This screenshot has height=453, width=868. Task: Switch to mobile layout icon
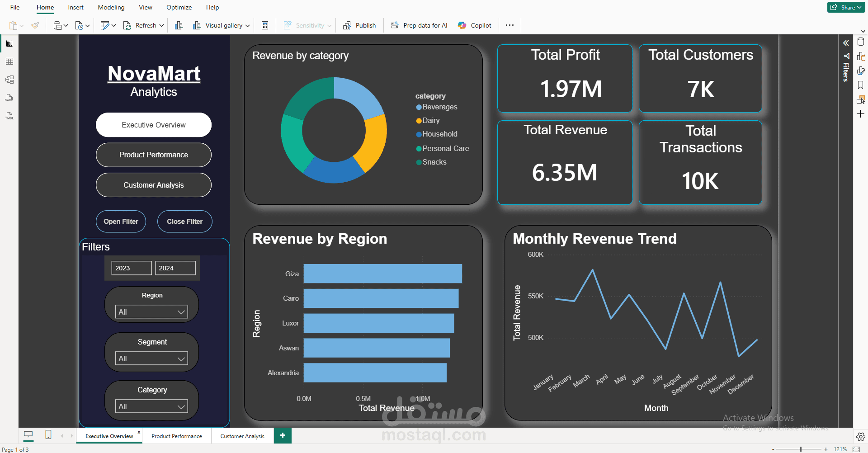pyautogui.click(x=48, y=435)
